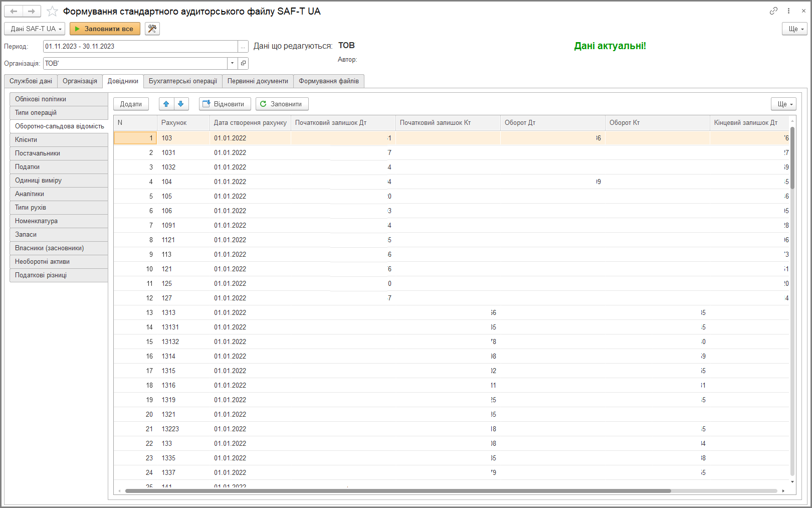Open the top-right Ще menu
This screenshot has width=812, height=508.
[795, 29]
